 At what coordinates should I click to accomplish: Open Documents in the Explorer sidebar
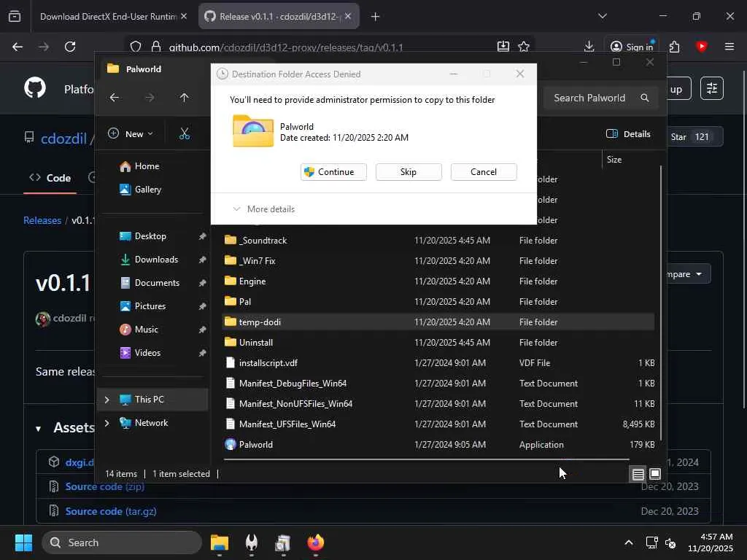point(157,283)
